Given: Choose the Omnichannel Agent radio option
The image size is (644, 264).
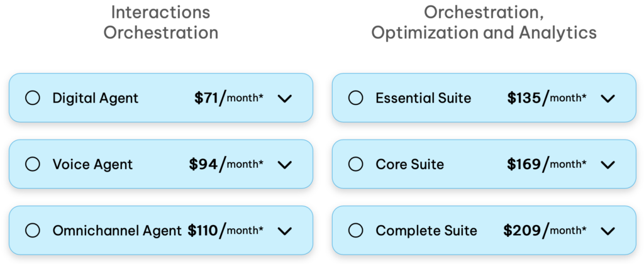Looking at the screenshot, I should point(33,230).
